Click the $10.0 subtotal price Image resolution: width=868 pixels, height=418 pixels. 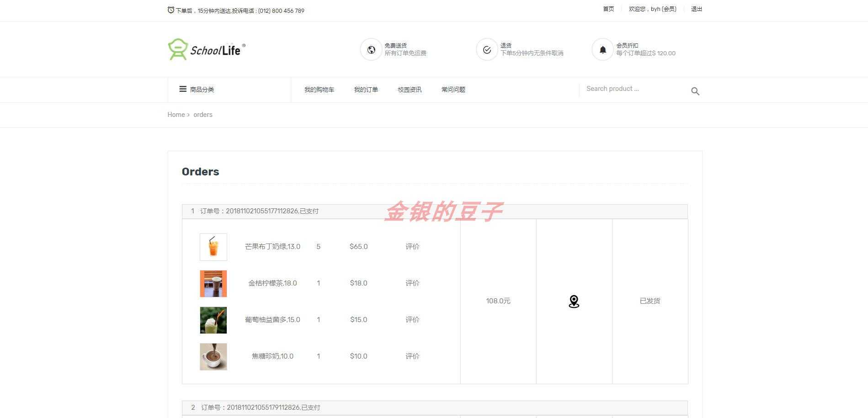pos(358,356)
